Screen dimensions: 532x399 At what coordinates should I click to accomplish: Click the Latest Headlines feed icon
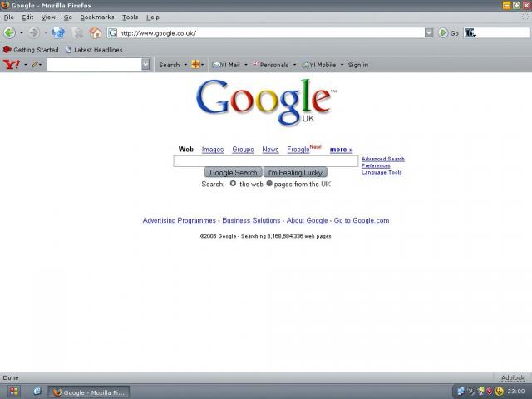tap(68, 50)
